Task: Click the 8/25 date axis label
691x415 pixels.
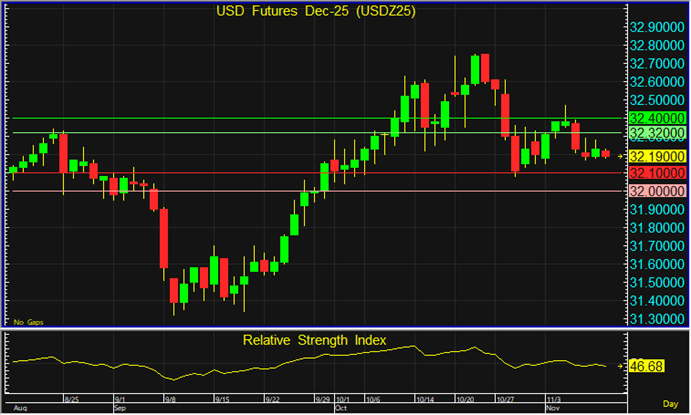Action: pos(71,399)
